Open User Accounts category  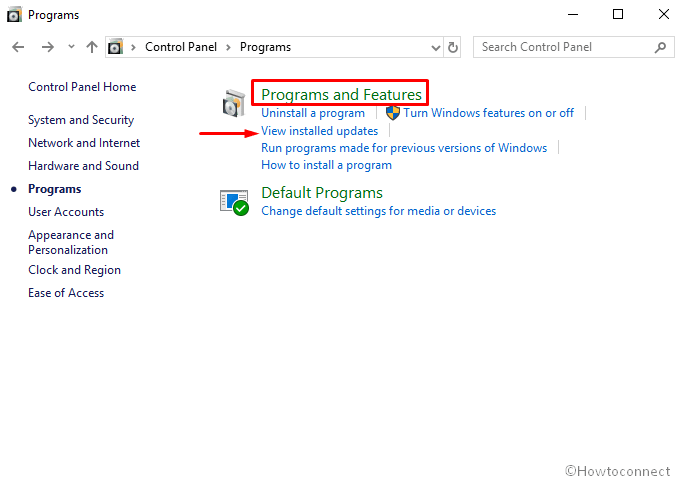(x=66, y=212)
